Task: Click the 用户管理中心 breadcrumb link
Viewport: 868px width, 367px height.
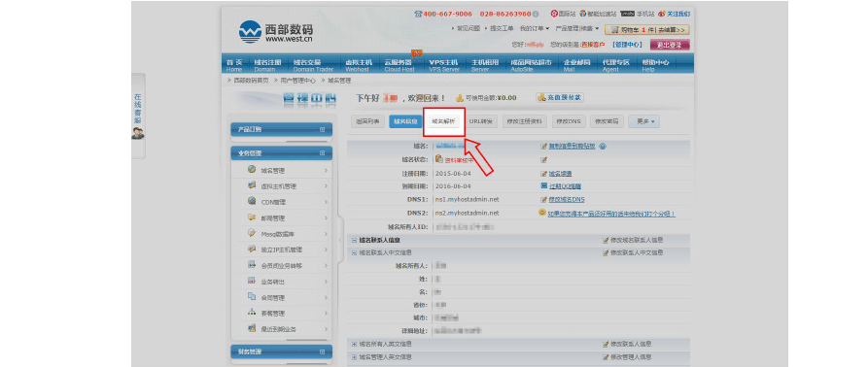Action: 298,81
